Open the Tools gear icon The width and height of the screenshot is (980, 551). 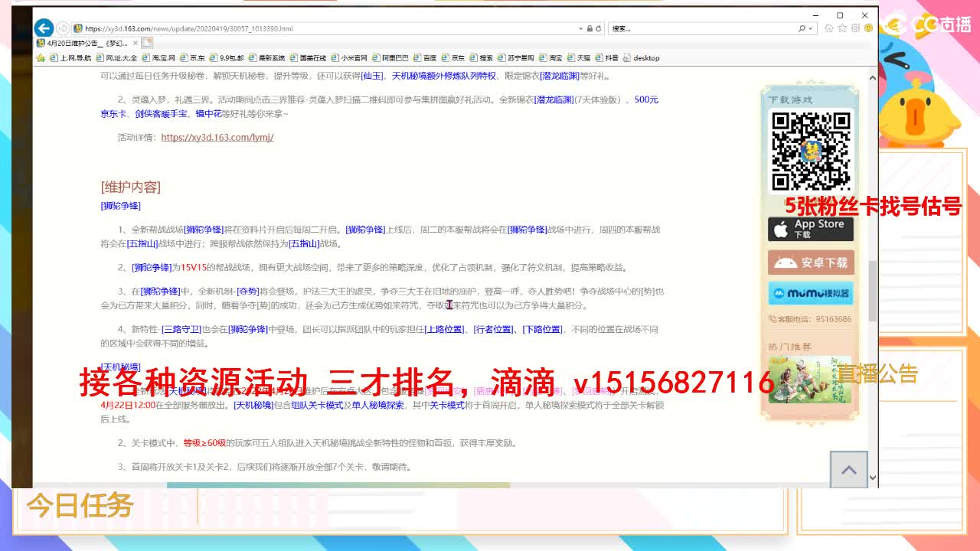point(855,28)
